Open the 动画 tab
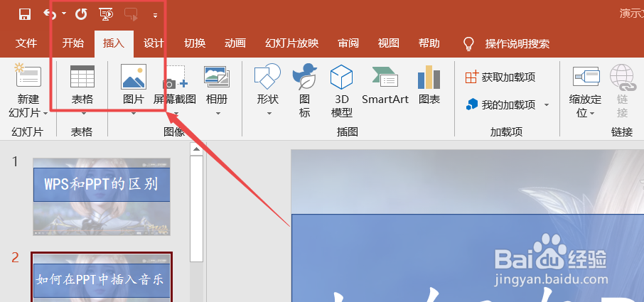This screenshot has height=302, width=644. [x=235, y=43]
